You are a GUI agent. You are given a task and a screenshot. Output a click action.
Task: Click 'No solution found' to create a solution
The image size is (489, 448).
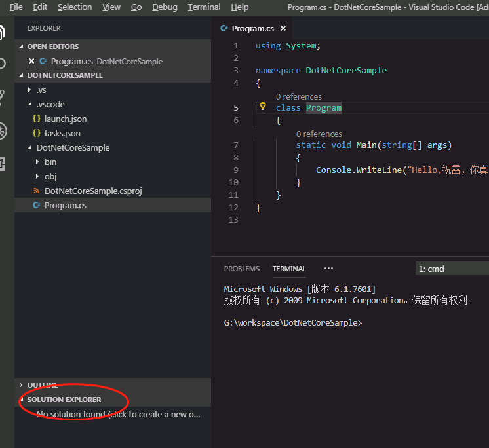118,414
